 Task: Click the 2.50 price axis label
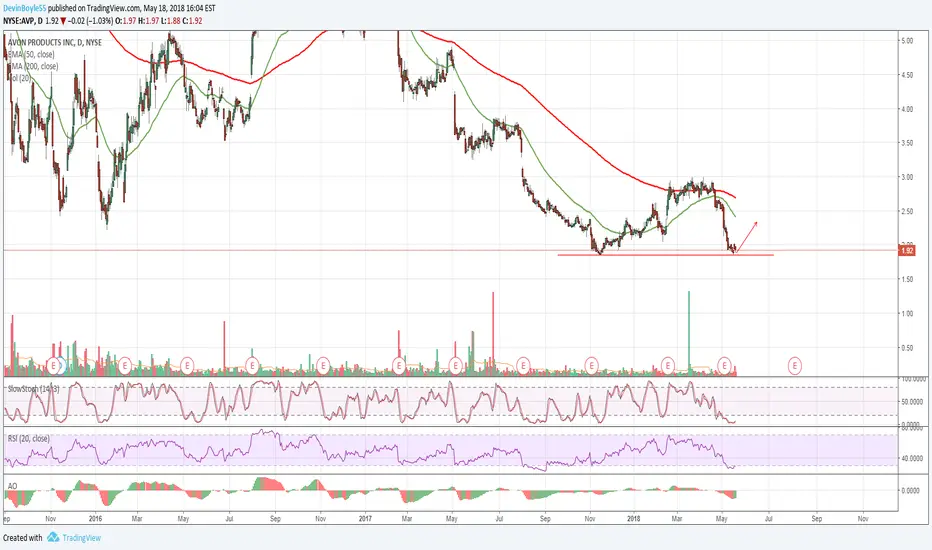point(907,212)
